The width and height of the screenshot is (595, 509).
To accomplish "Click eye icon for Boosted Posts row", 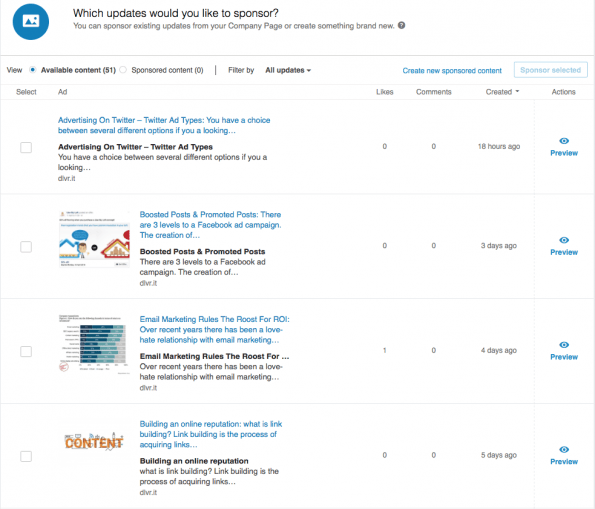I will [x=564, y=240].
